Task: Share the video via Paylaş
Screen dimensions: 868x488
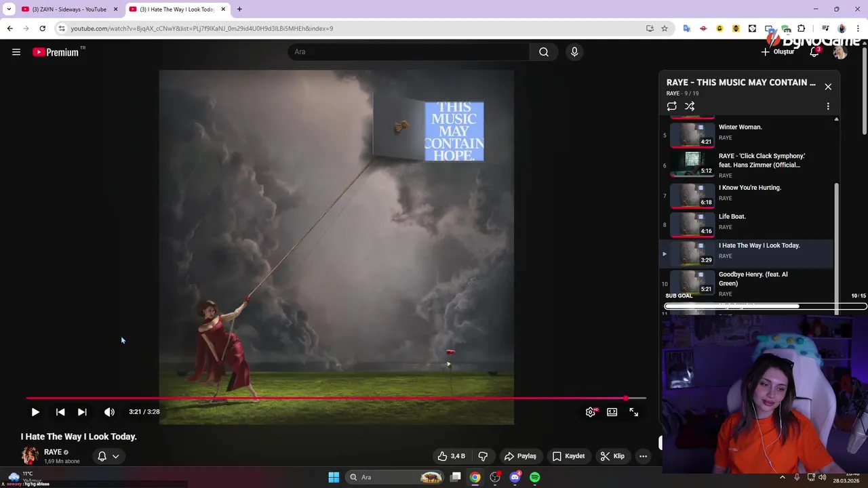Action: 520,456
